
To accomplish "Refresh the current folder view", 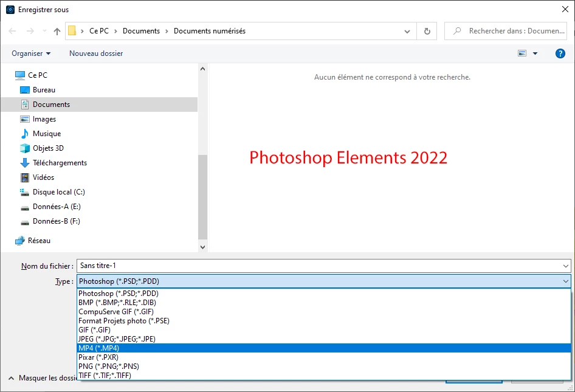I will point(427,31).
